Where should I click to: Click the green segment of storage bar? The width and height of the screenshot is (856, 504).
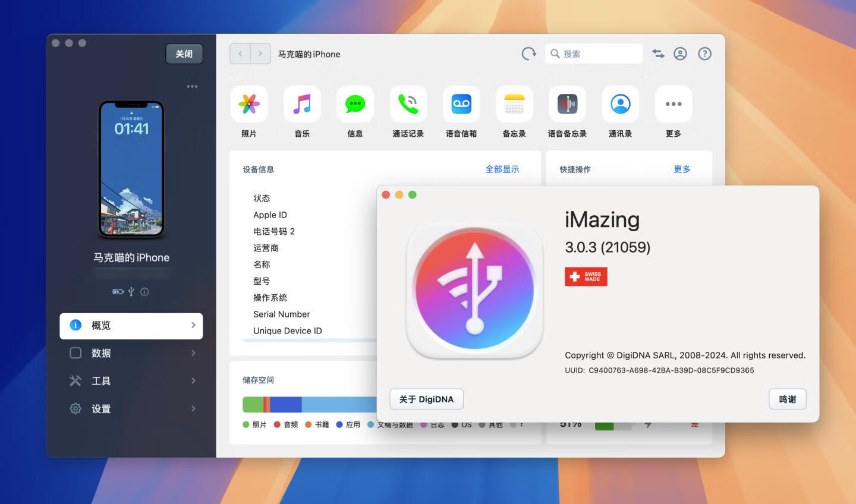click(253, 405)
